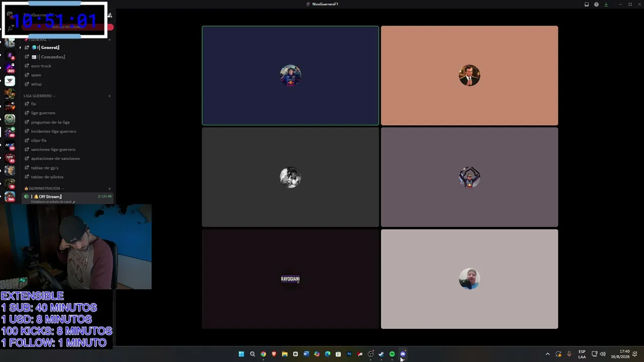Open Microsoft Store from the taskbar
Image resolution: width=644 pixels, height=362 pixels.
coord(338,354)
